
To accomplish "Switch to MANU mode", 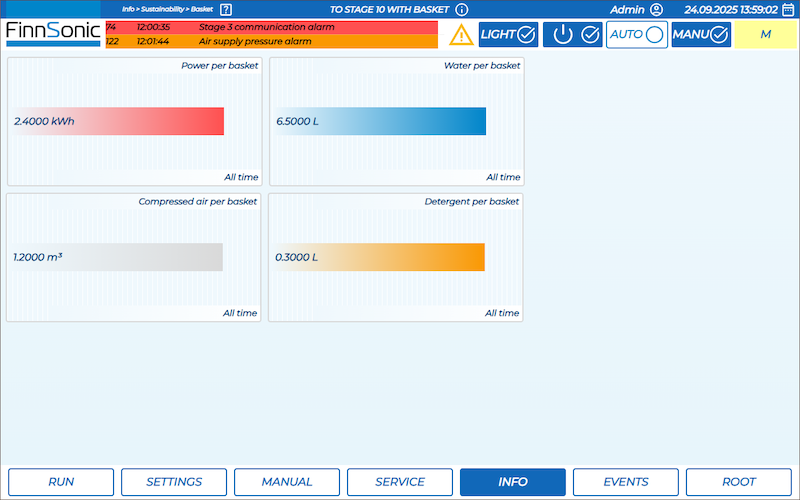I will 700,35.
